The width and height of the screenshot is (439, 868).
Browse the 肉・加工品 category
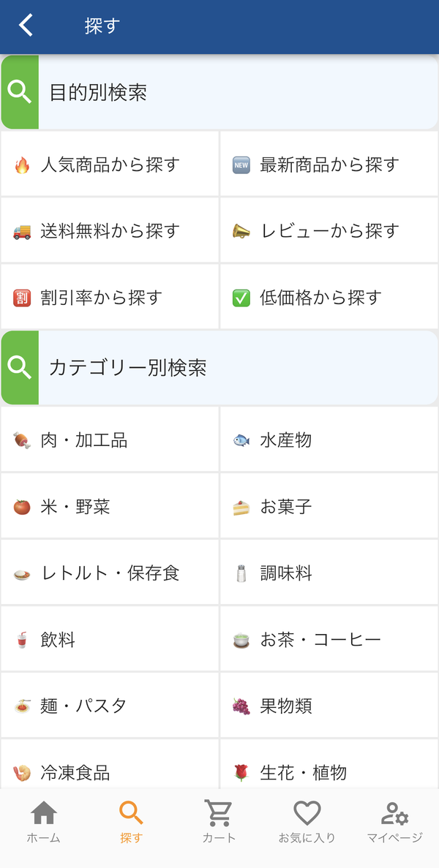(110, 440)
